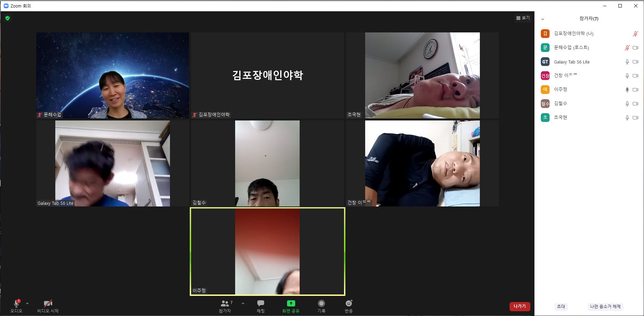Image resolution: width=644 pixels, height=316 pixels.
Task: Leave meeting with 나가기 button
Action: (520, 306)
